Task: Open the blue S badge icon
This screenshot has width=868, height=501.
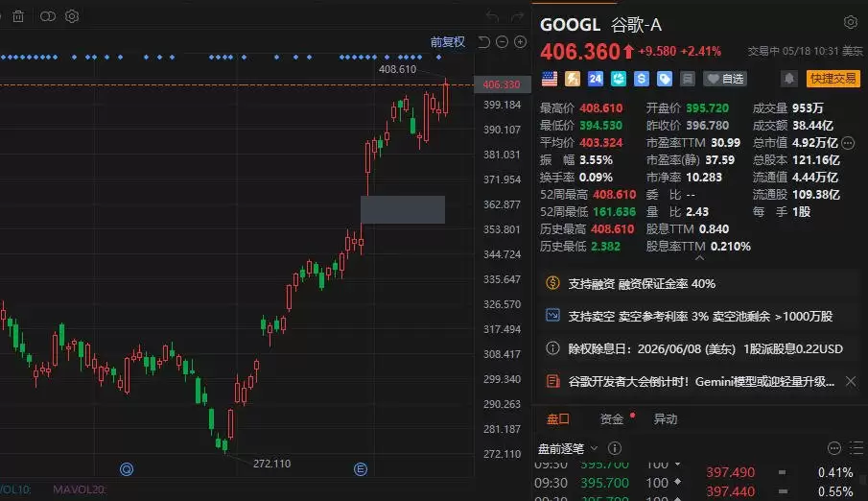Action: tap(641, 79)
